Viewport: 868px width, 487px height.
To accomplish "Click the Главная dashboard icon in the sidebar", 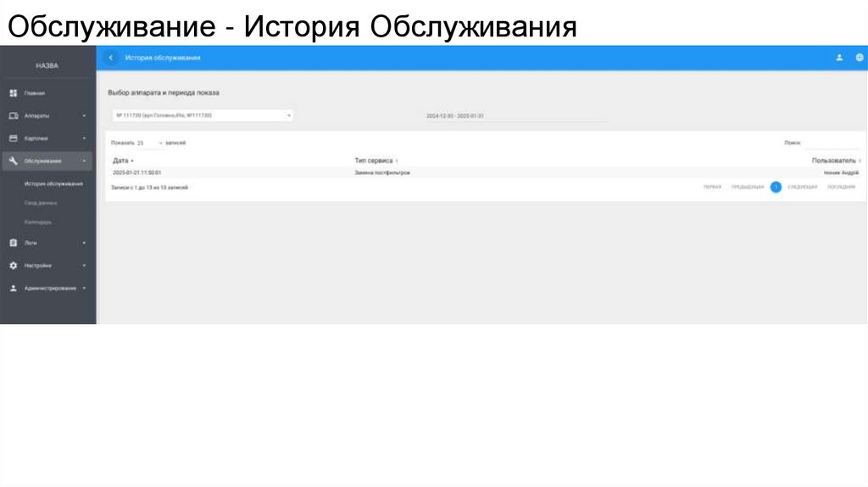I will click(14, 93).
